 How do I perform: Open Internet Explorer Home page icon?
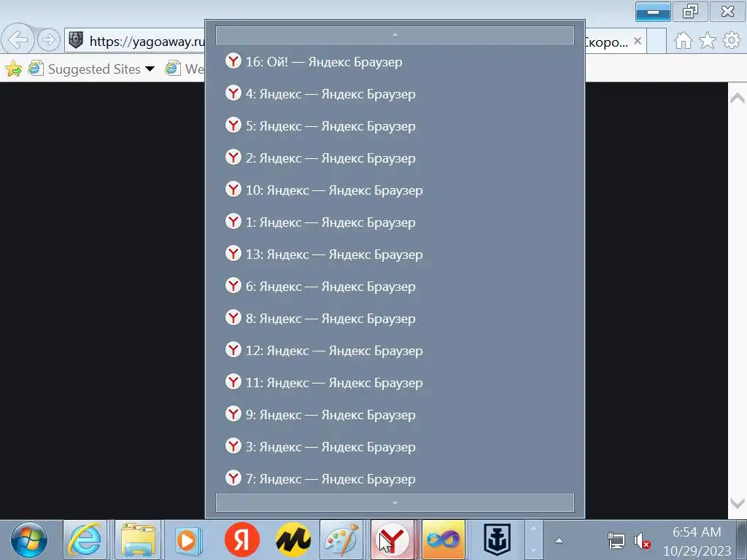(683, 41)
